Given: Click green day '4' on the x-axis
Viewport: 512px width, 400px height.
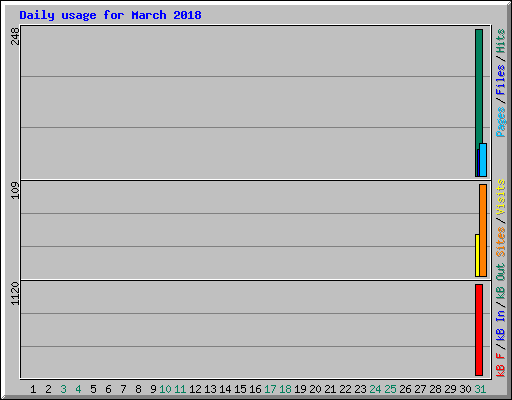Looking at the screenshot, I should coord(78,389).
